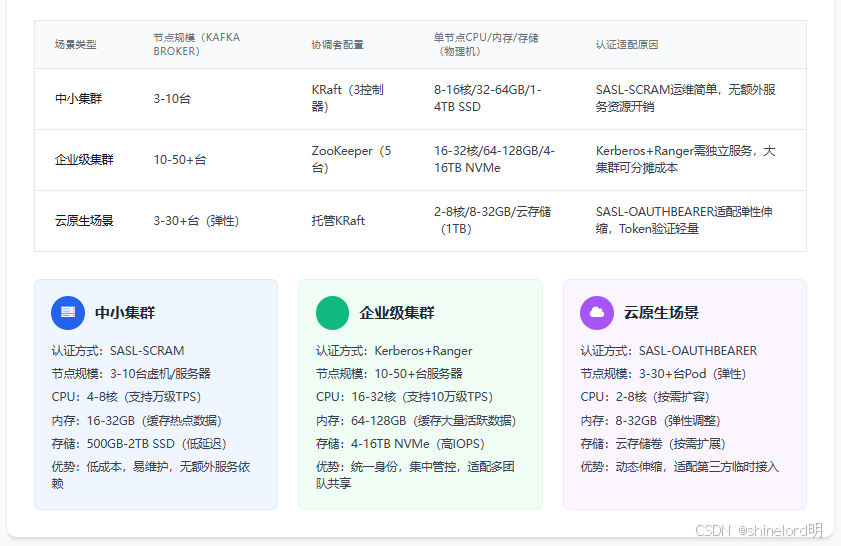Click the 认证方式：SASL-SCRAM line

point(118,351)
